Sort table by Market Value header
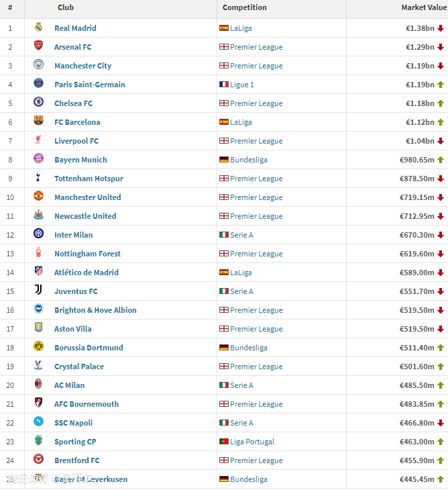The width and height of the screenshot is (448, 490). coord(423,7)
